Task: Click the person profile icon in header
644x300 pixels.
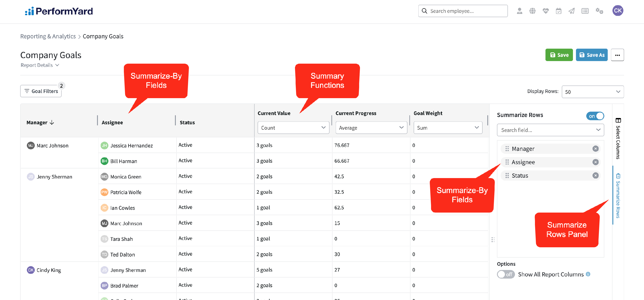Action: pos(519,11)
